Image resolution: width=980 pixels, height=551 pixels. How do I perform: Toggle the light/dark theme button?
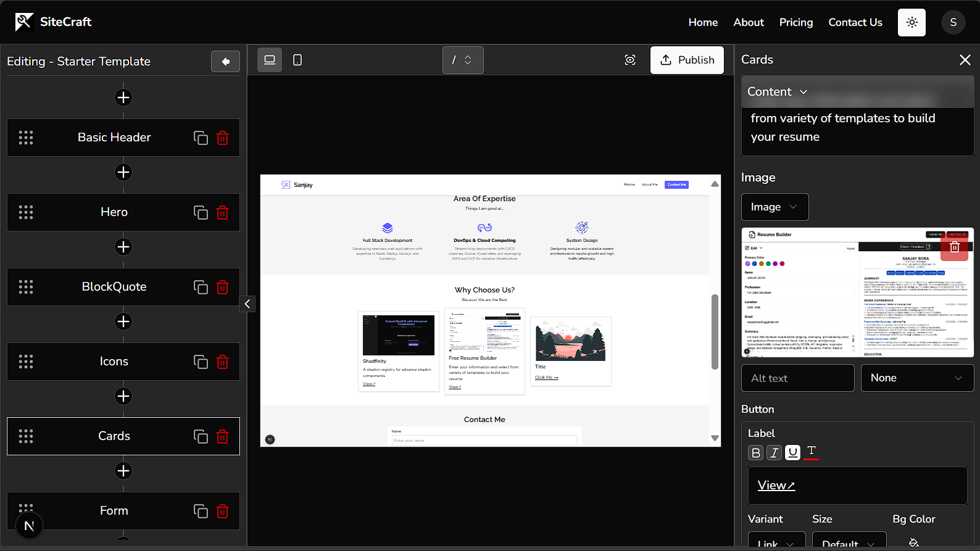(x=911, y=22)
